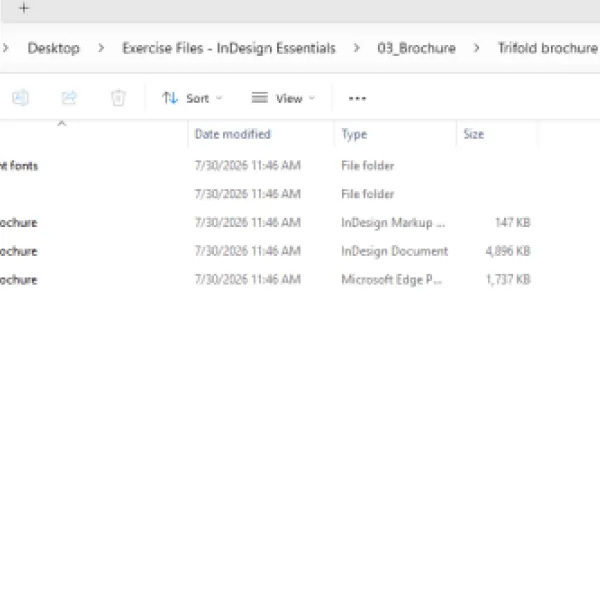Viewport: 600px width, 600px height.
Task: Select the InDesign Markup brochure file
Action: coord(268,222)
